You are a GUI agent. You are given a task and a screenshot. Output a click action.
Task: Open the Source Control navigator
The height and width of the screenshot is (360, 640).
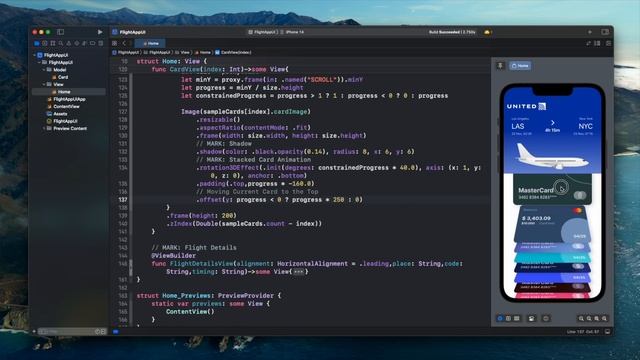[x=44, y=43]
